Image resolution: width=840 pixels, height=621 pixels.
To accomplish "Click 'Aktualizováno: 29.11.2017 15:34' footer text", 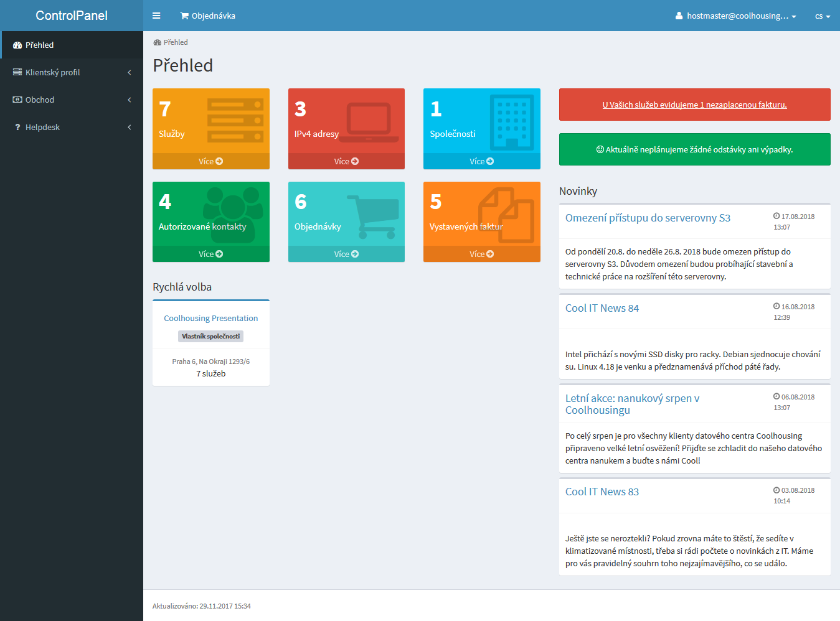I will (x=202, y=606).
